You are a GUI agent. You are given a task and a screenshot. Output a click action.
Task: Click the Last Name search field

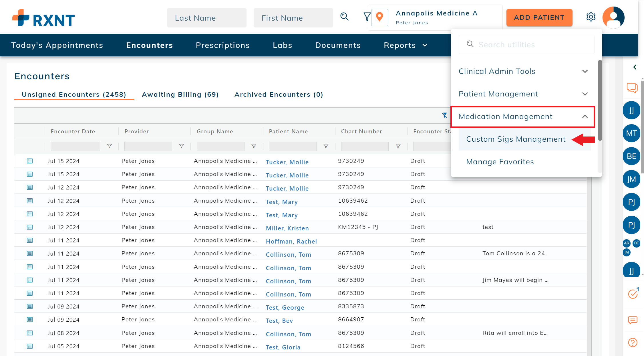click(x=206, y=18)
